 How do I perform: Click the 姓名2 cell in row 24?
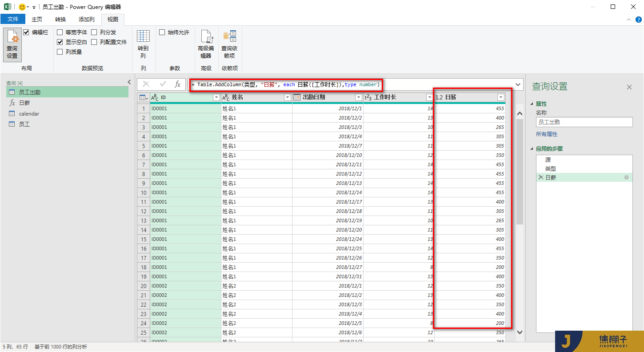(256, 323)
